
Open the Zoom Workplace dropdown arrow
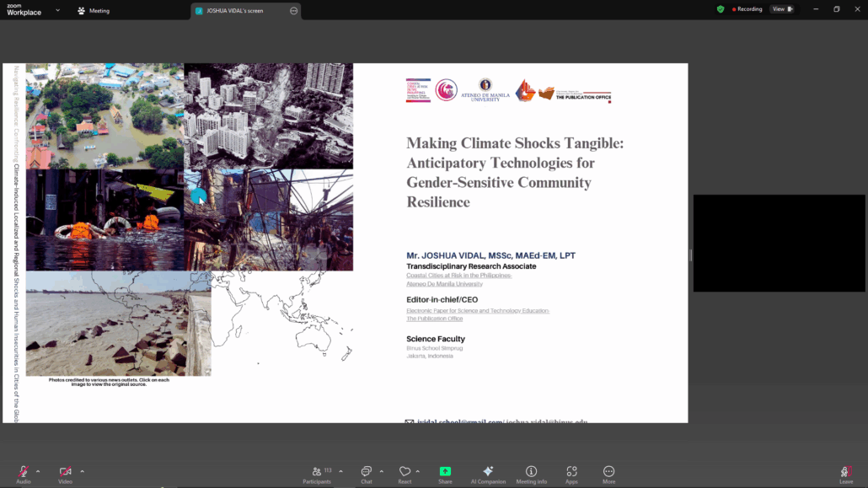pyautogui.click(x=57, y=10)
